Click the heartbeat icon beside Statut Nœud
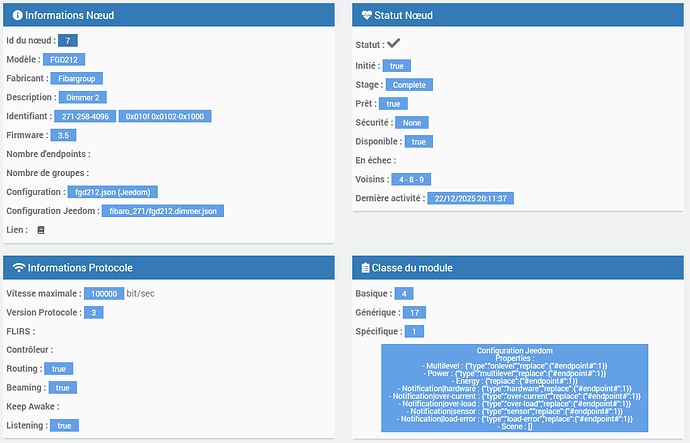 click(x=368, y=16)
